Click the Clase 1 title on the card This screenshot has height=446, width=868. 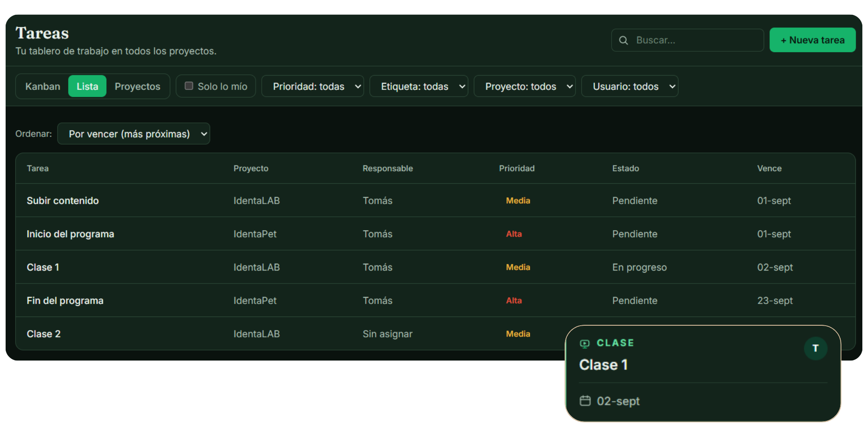[x=603, y=365]
